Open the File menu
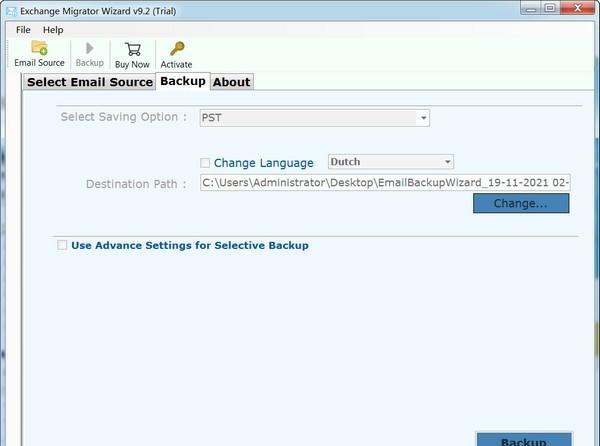Viewport: 600px width, 446px height. pyautogui.click(x=23, y=30)
